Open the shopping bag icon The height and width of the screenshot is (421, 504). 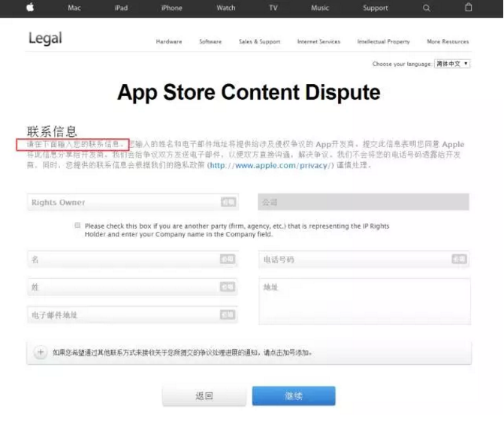coord(468,7)
